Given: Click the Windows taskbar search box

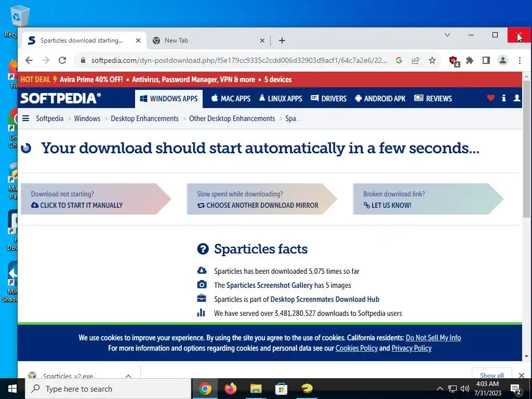Looking at the screenshot, I should pos(108,389).
